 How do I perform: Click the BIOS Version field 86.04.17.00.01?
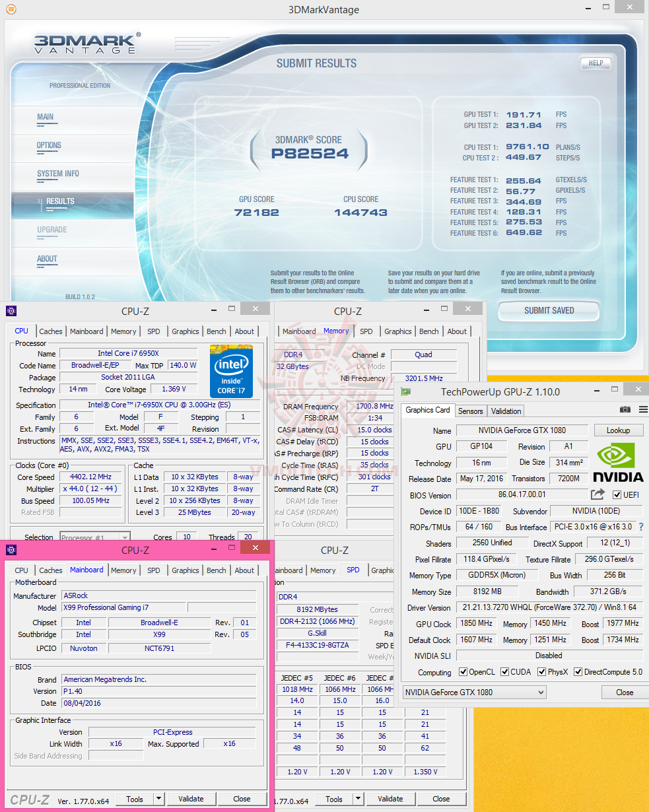click(x=522, y=495)
